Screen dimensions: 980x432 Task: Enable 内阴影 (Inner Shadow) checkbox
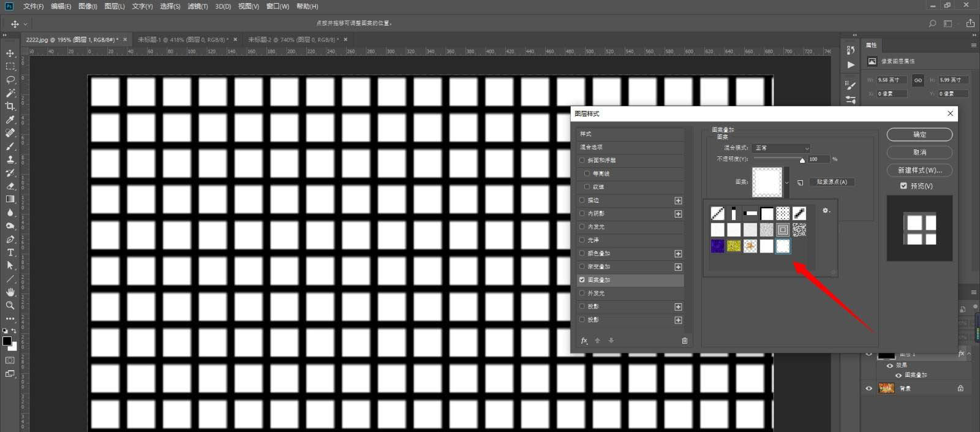click(x=582, y=213)
